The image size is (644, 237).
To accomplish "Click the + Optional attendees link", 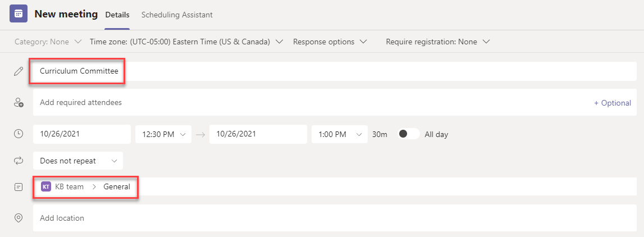I will (x=613, y=103).
